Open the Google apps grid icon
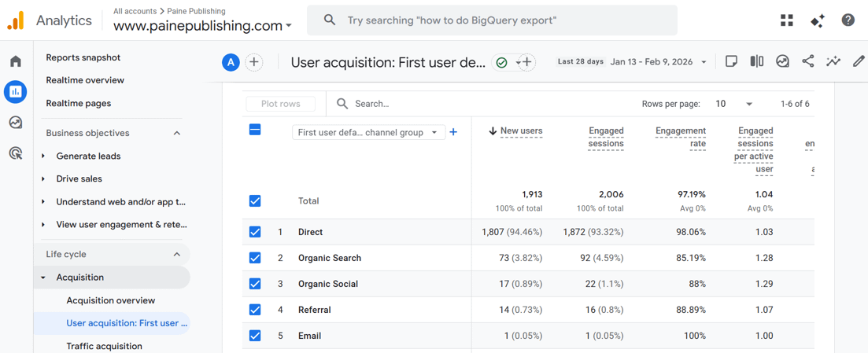This screenshot has width=868, height=353. (x=787, y=20)
